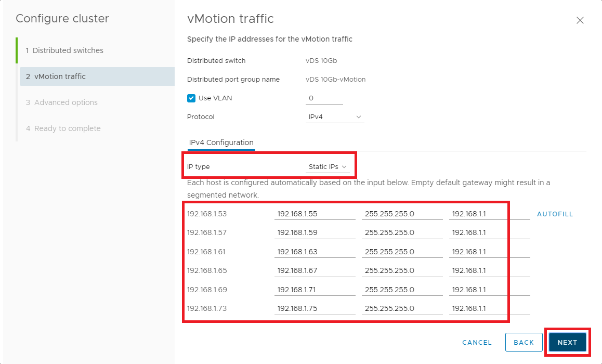Select step 2 vMotion traffic

point(60,76)
